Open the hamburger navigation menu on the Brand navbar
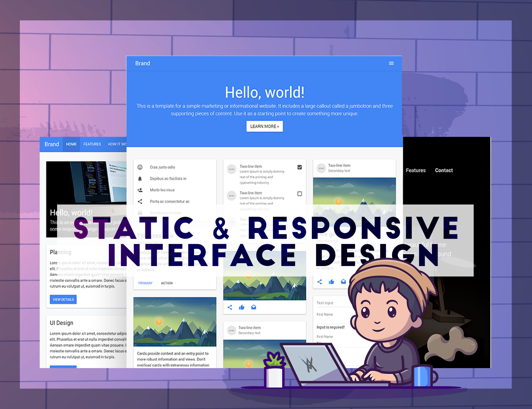 (x=391, y=63)
